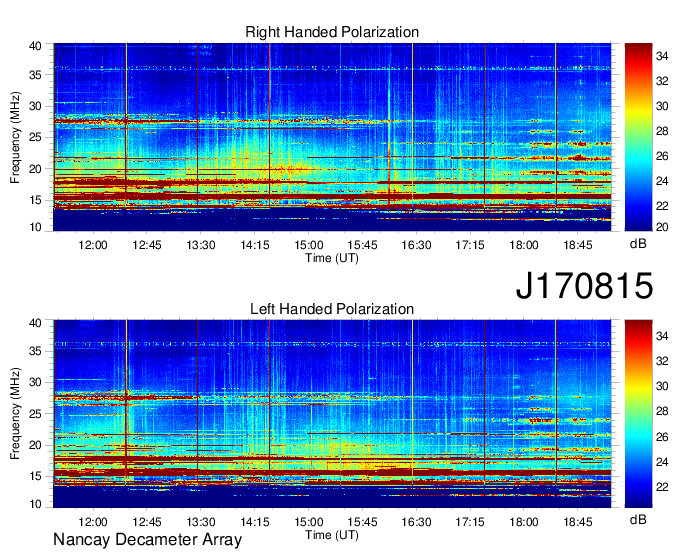Click 28 dB value on Right Handed color bar
Viewport: 680px width, 552px height.
[662, 131]
